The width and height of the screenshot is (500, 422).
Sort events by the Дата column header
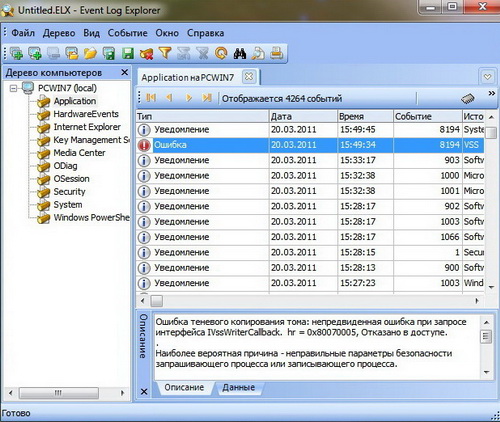(x=303, y=116)
